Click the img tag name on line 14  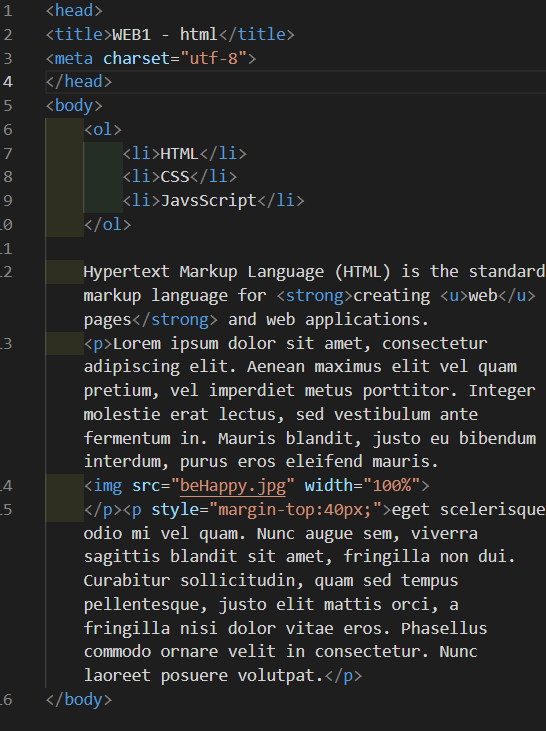(x=108, y=486)
